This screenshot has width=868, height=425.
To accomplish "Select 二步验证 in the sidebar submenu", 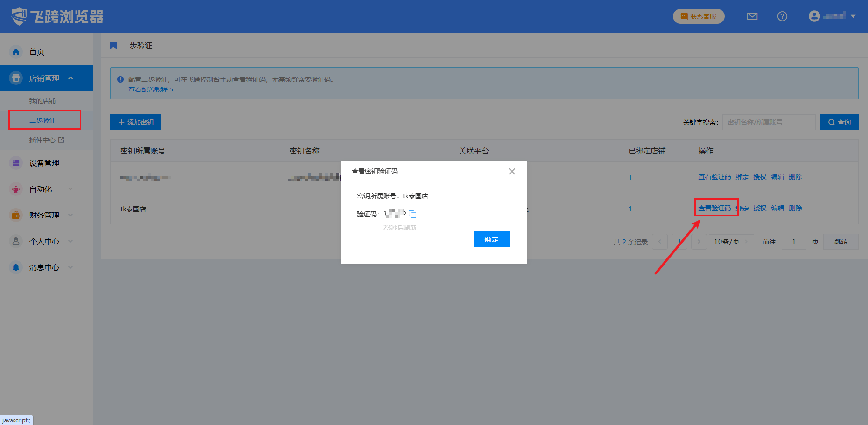I will pyautogui.click(x=42, y=120).
